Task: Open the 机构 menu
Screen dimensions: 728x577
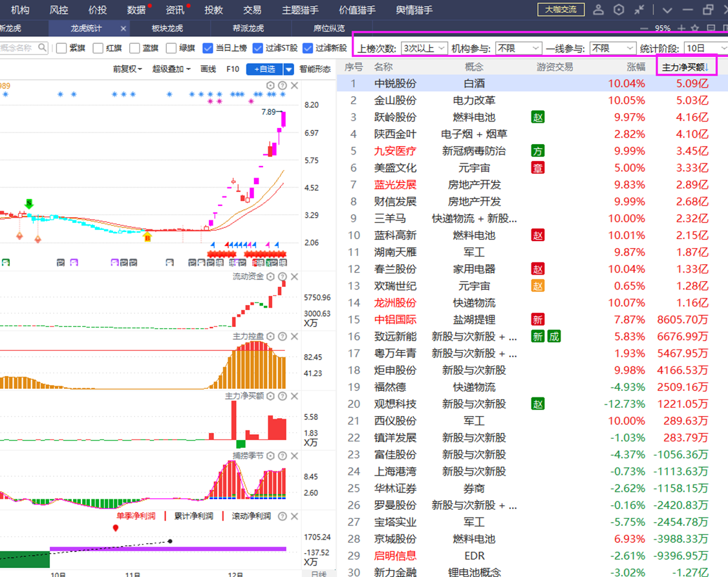Action: coord(20,10)
